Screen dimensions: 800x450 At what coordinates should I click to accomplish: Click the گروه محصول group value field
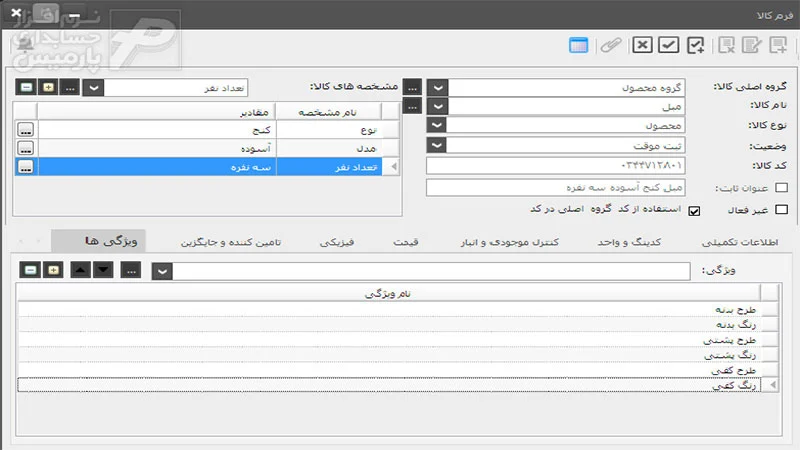coord(566,88)
